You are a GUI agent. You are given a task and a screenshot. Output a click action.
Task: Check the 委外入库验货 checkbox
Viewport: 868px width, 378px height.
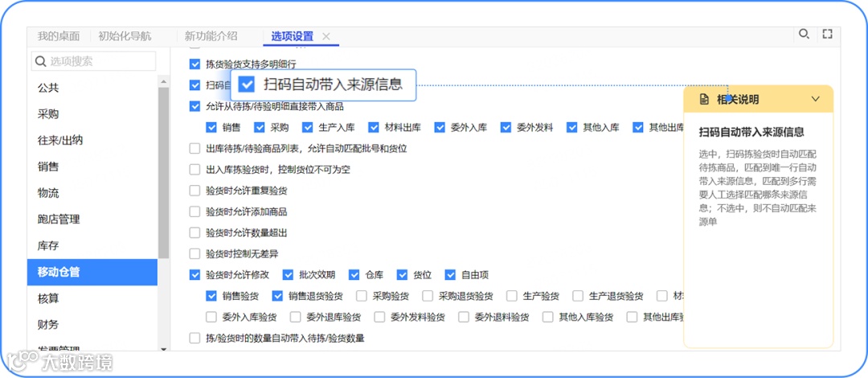pyautogui.click(x=211, y=318)
